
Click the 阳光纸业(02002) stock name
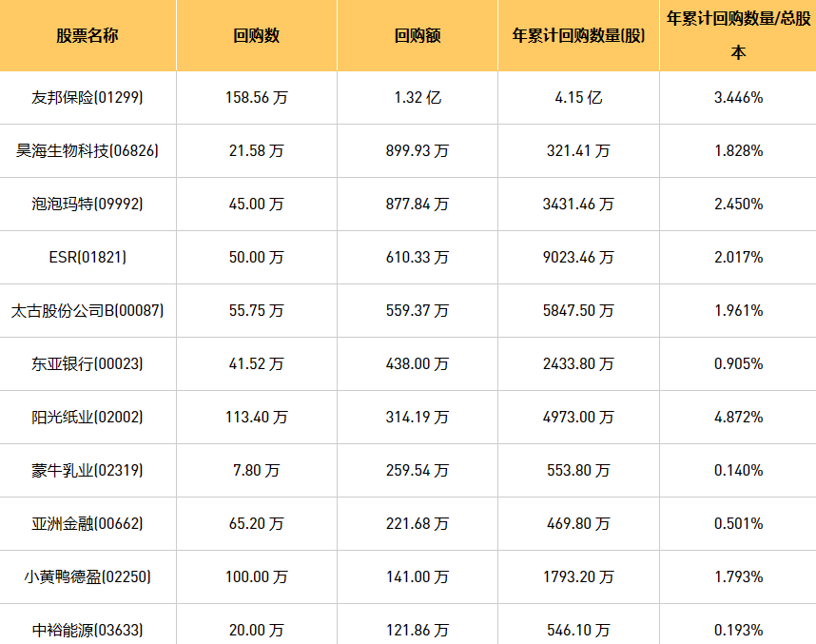pyautogui.click(x=87, y=417)
